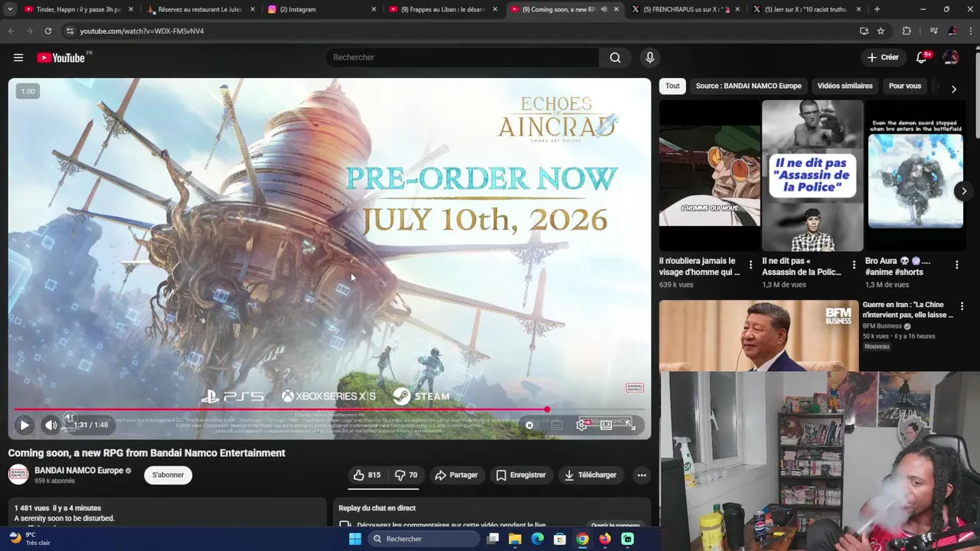The image size is (980, 551).
Task: Open Windows Start menu
Action: [355, 539]
